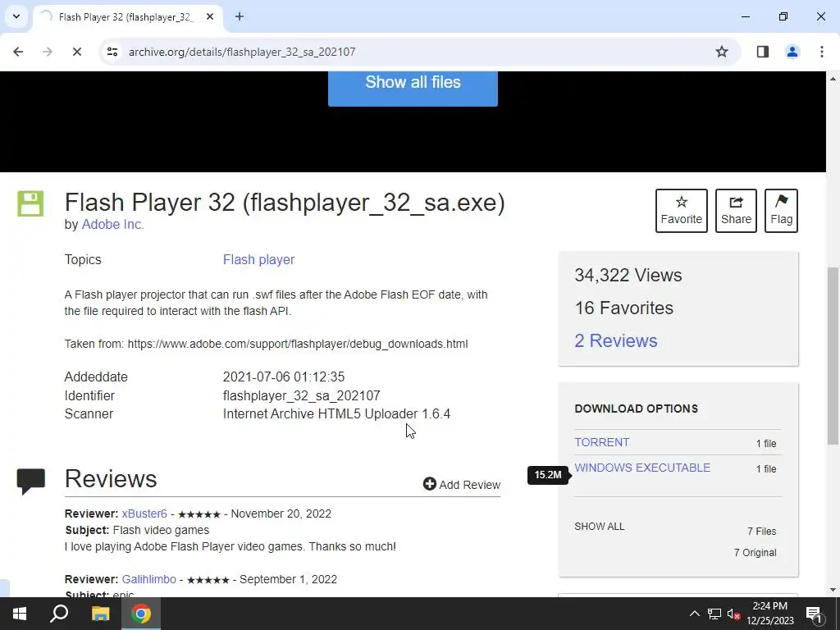Show hidden system tray icons
840x630 pixels.
694,614
